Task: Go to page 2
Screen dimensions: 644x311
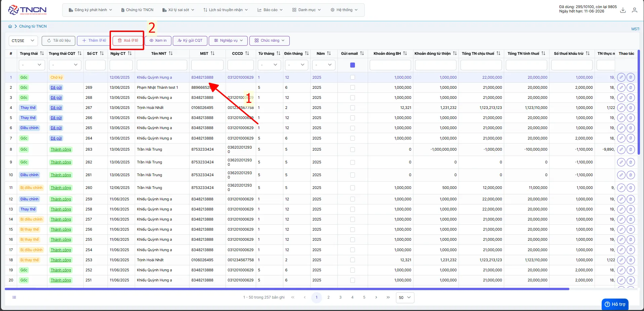Action: [x=328, y=298]
